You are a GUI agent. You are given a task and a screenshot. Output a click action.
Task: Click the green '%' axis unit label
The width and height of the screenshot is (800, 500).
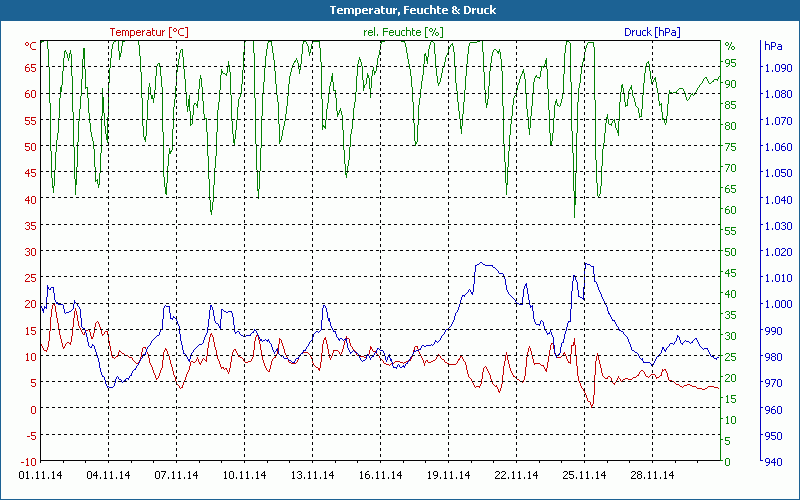730,46
